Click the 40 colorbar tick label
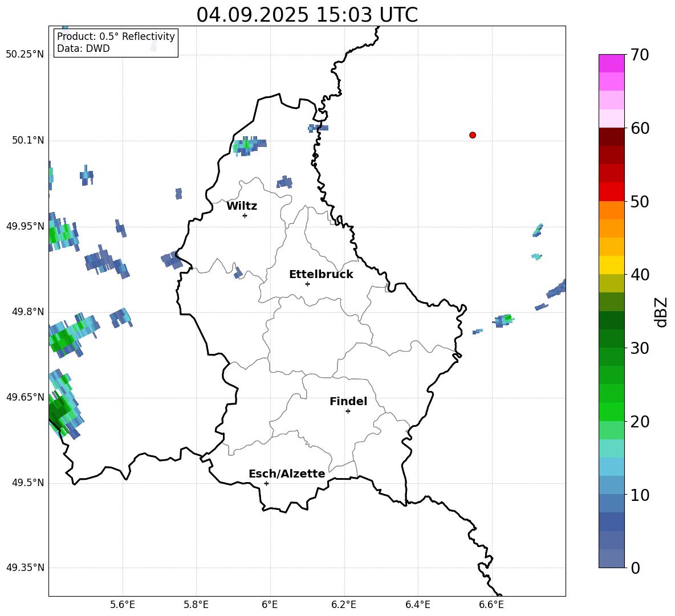The height and width of the screenshot is (616, 675). [640, 275]
